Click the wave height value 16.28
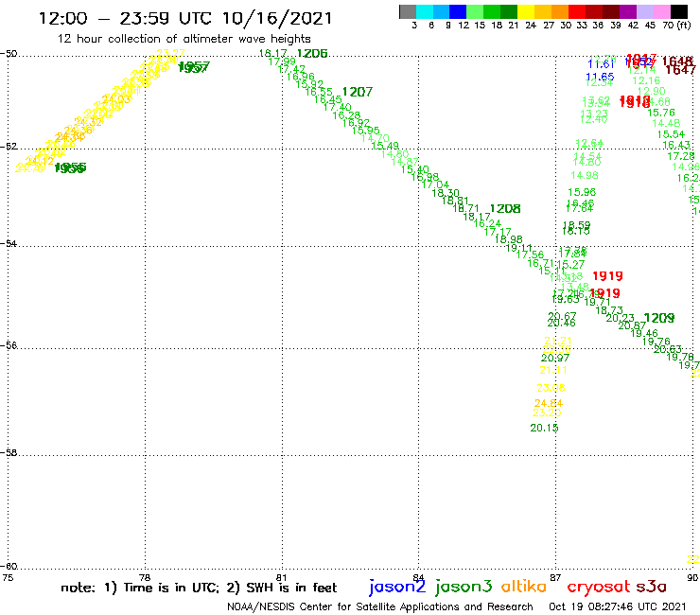 click(x=346, y=115)
